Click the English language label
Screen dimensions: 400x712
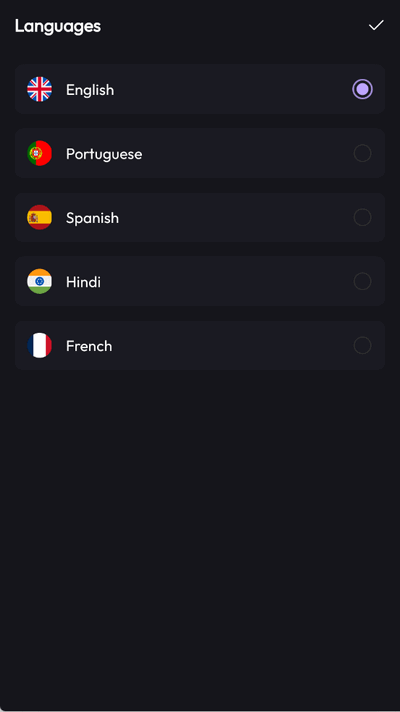pyautogui.click(x=90, y=90)
